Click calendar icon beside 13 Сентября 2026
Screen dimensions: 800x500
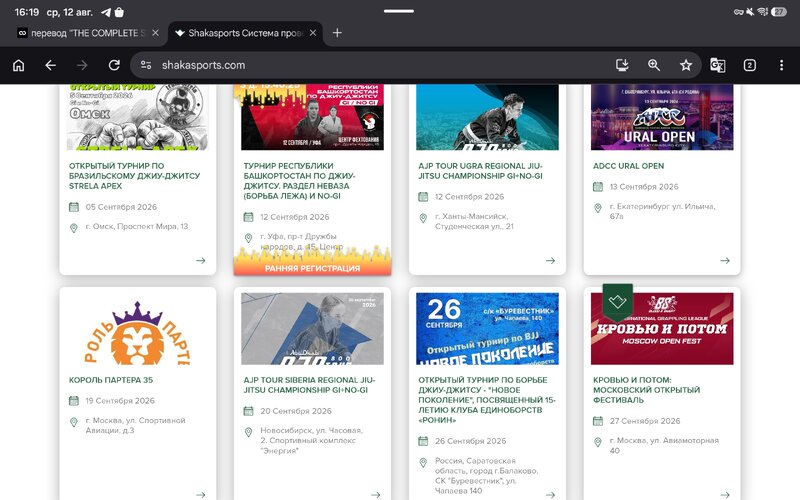(x=598, y=187)
